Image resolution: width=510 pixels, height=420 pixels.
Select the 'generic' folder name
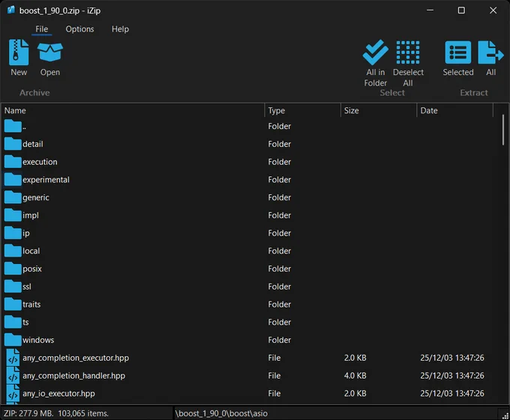pos(36,197)
